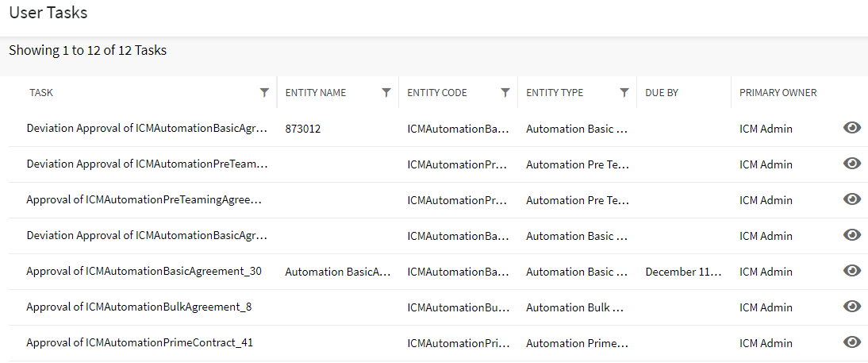
Task: Open the Entity Name column filter icon
Action: [386, 93]
